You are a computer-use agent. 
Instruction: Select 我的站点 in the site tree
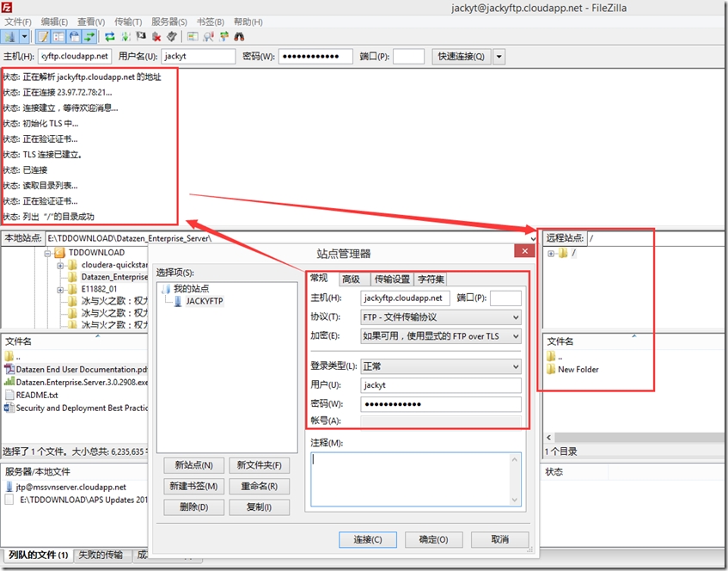pos(192,289)
